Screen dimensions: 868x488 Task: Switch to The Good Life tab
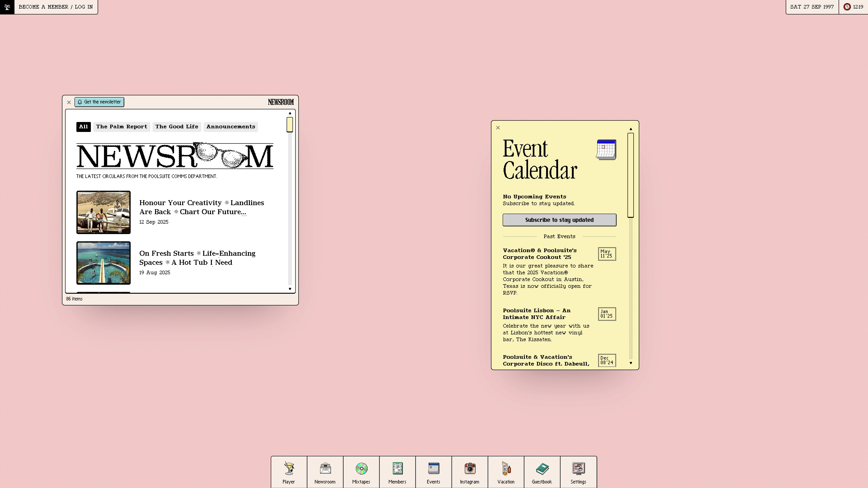click(x=177, y=127)
